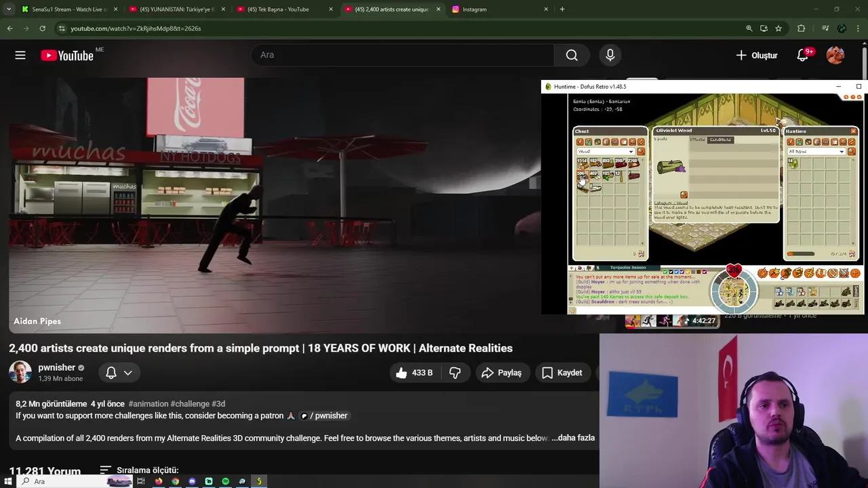Viewport: 868px width, 488px height.
Task: Open Dofus minimap compass
Action: (734, 291)
